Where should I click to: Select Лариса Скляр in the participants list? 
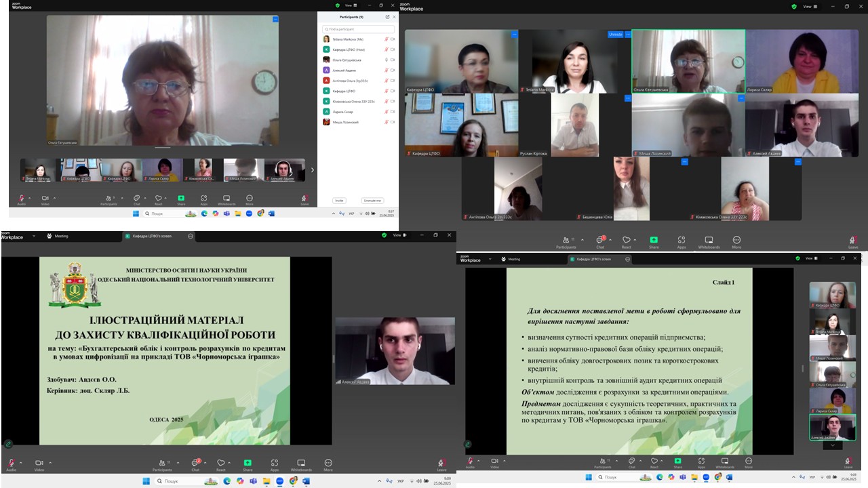(x=358, y=111)
